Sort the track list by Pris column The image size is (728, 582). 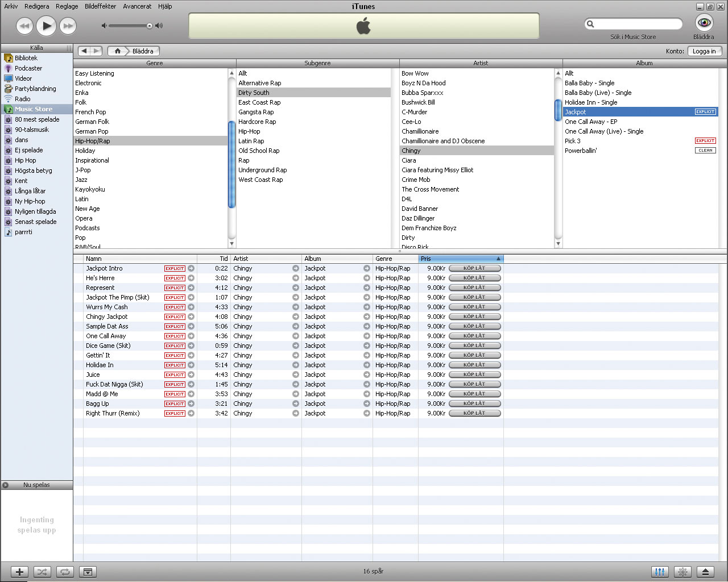[x=460, y=259]
